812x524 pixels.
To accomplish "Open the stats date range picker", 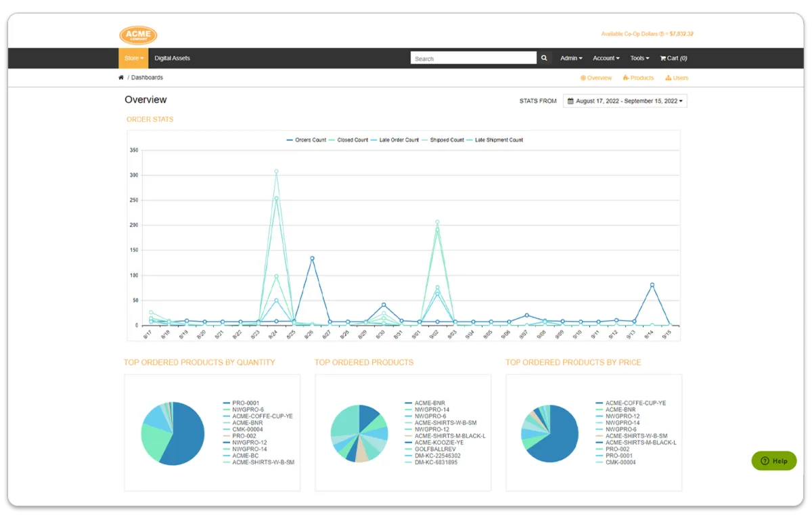I will [x=625, y=101].
